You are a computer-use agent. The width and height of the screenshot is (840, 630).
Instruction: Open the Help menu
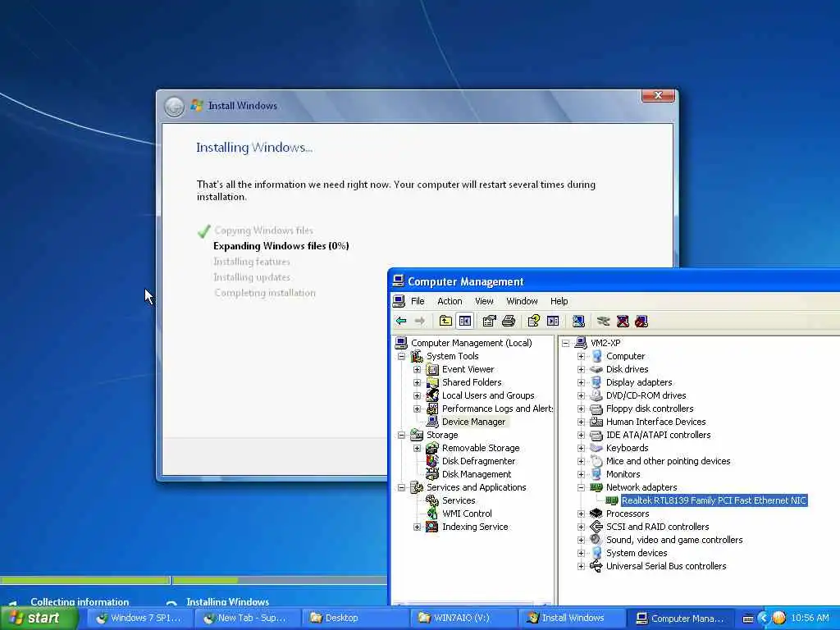559,301
